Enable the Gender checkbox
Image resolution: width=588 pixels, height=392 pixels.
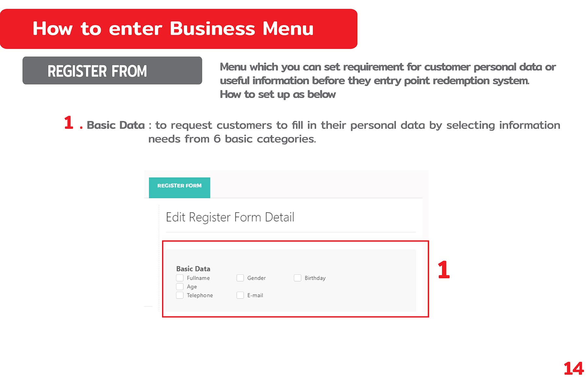click(240, 278)
